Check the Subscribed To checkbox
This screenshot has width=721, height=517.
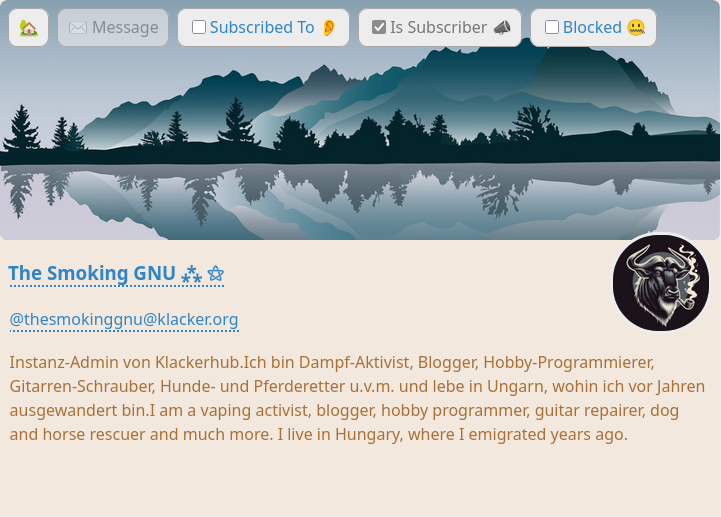click(199, 27)
